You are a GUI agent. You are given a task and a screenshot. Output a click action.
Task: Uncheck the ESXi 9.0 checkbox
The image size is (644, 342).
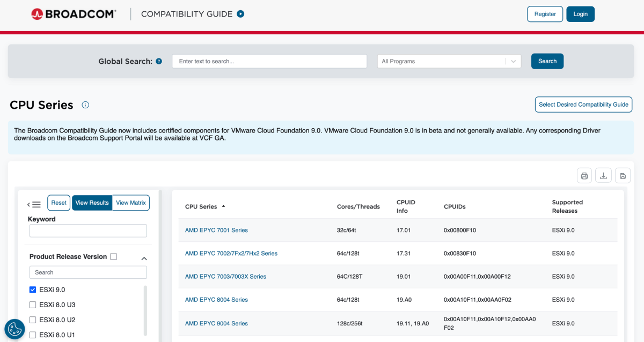[33, 290]
